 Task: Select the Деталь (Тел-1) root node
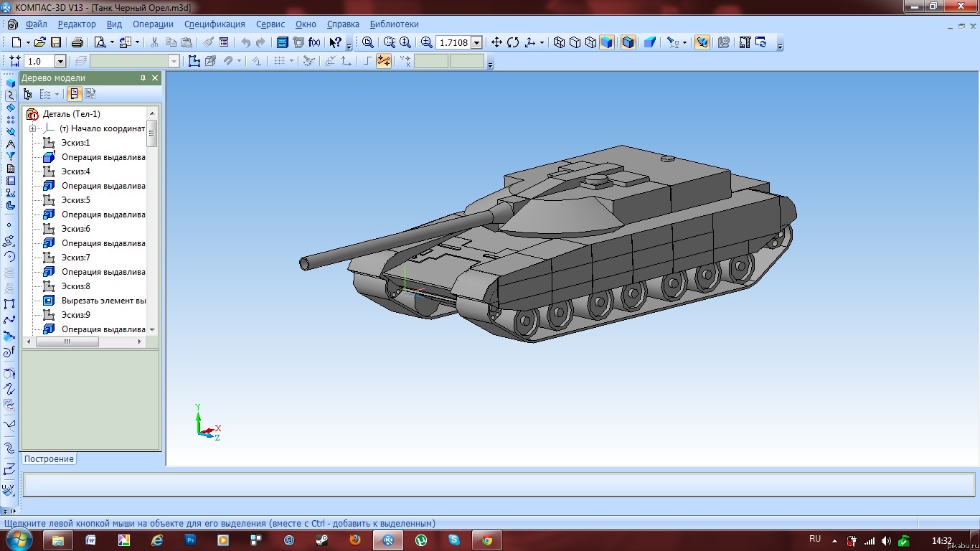(x=71, y=114)
